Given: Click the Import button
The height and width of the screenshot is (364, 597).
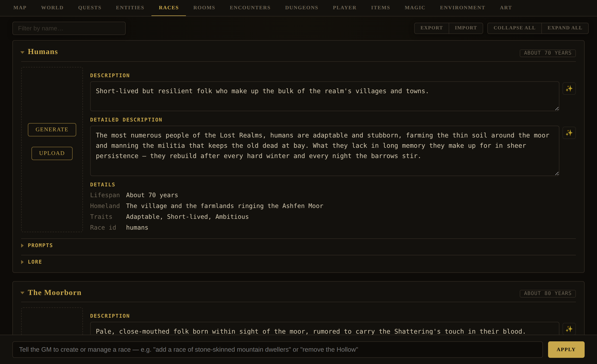Looking at the screenshot, I should [x=466, y=28].
